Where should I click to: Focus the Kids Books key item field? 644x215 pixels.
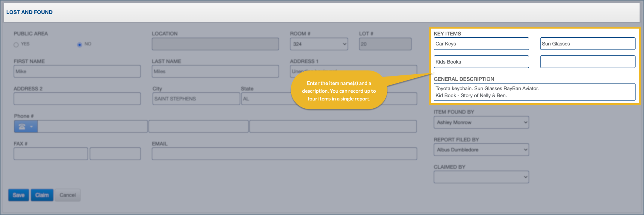point(481,62)
